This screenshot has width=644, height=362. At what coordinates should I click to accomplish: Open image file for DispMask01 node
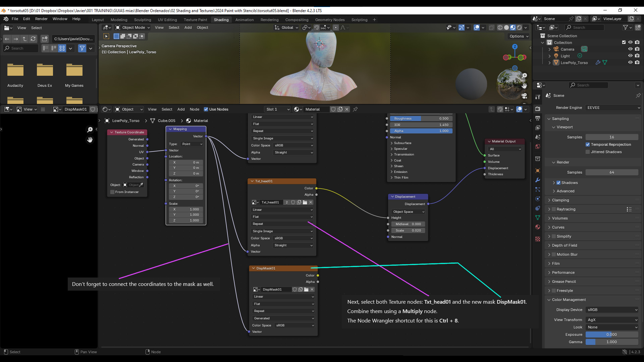coord(306,289)
